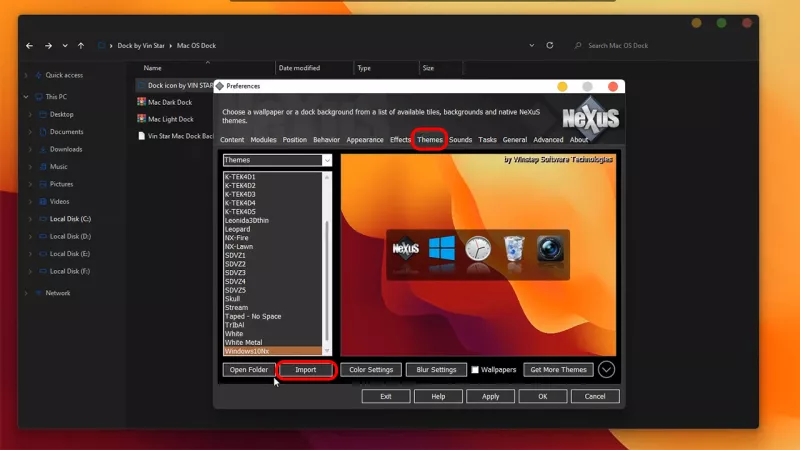
Task: Click the Quick access star icon
Action: coord(39,75)
